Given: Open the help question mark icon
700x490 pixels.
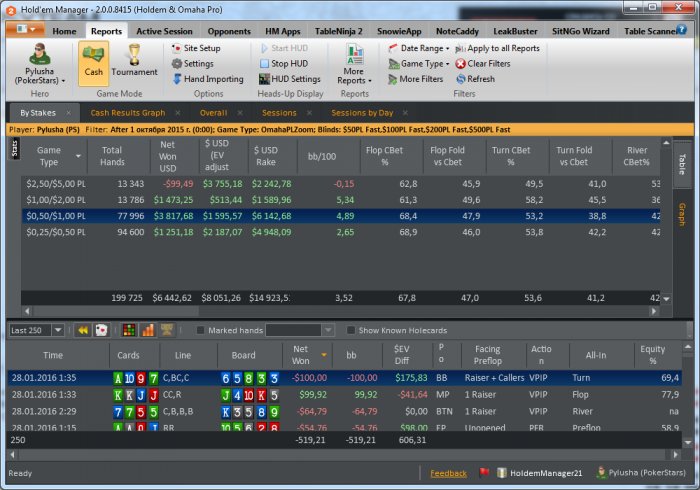Looking at the screenshot, I should coord(681,29).
